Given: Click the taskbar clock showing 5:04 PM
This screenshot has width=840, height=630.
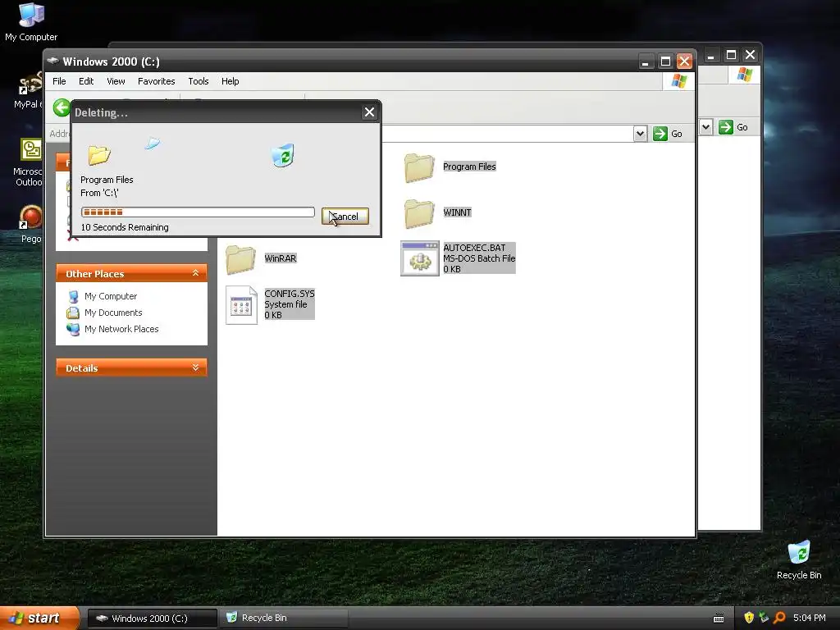Looking at the screenshot, I should point(810,619).
